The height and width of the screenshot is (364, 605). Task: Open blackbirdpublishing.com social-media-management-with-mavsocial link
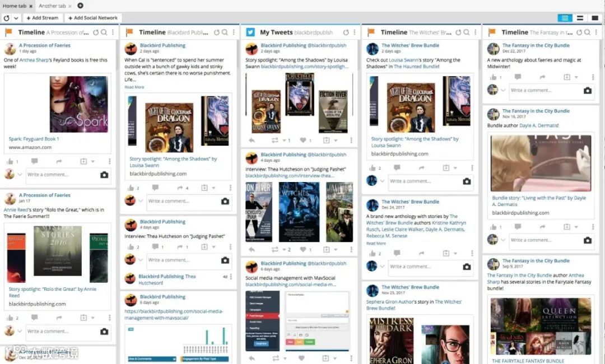(174, 315)
